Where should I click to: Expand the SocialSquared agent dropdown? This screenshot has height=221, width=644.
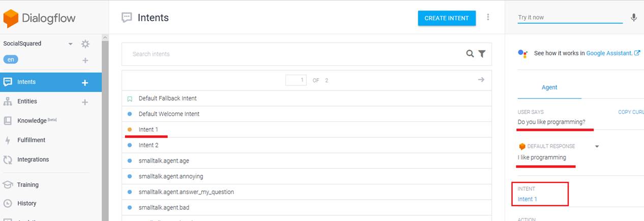coord(70,44)
